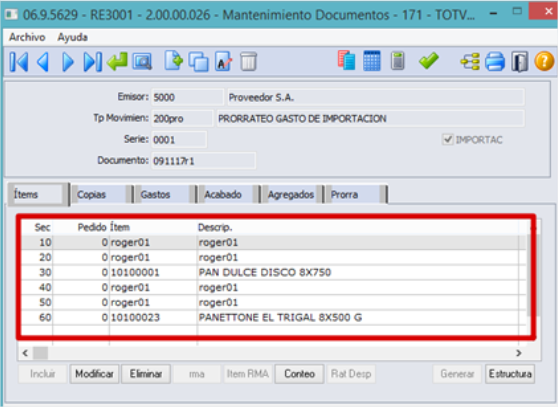
Task: Confirm with the green checkmark icon
Action: [429, 60]
